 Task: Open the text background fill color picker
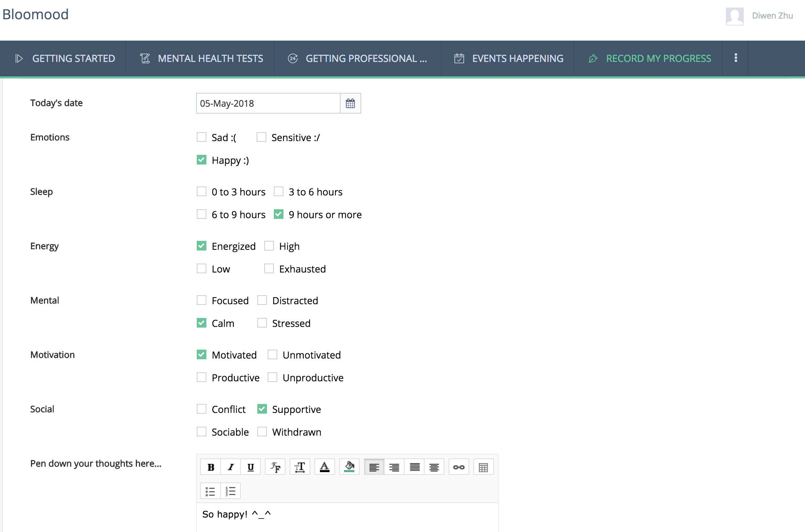(x=349, y=467)
